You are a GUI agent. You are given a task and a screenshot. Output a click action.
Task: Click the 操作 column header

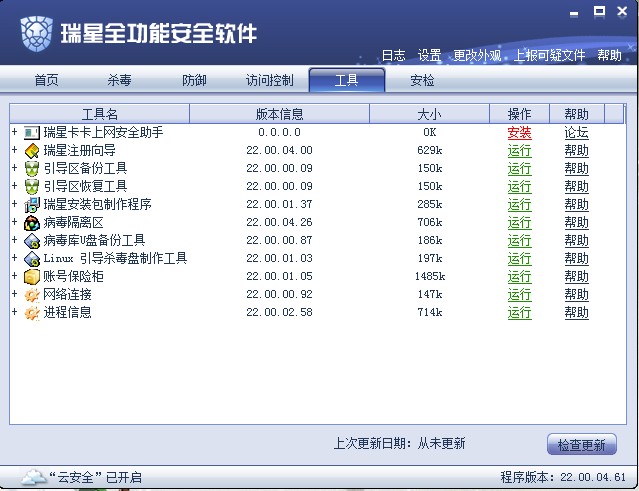(x=520, y=114)
